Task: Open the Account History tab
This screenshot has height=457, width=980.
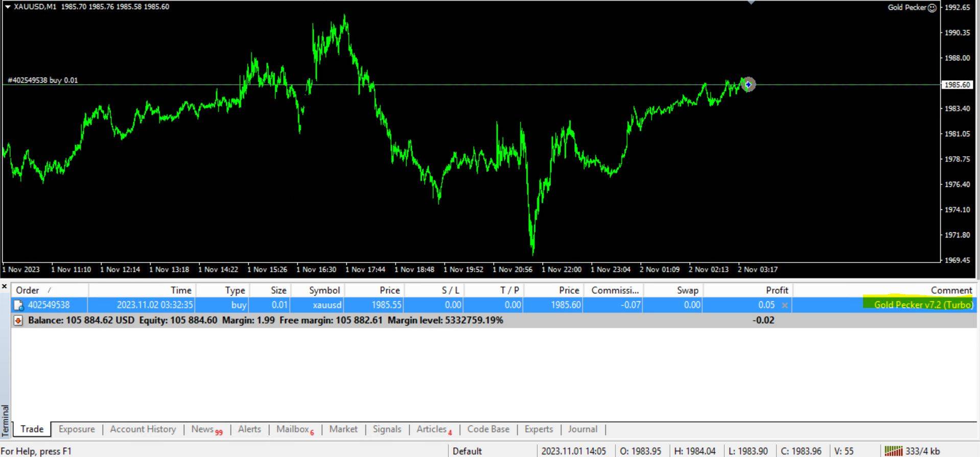Action: [143, 429]
